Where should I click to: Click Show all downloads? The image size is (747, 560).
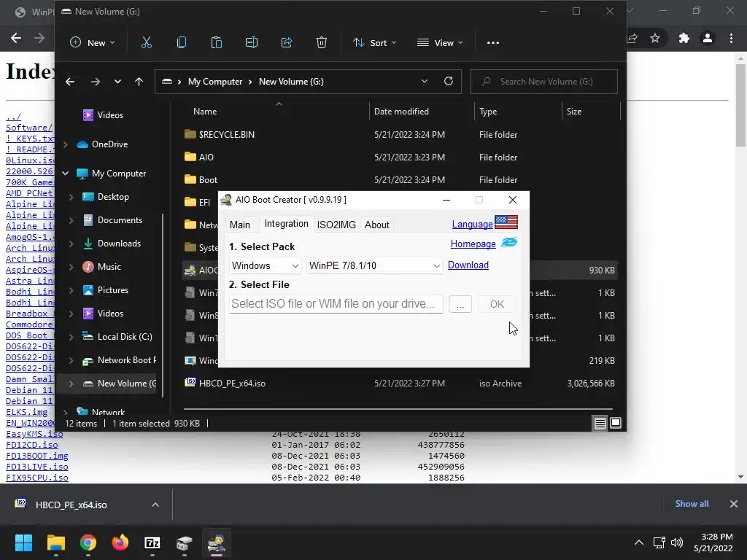pos(692,504)
